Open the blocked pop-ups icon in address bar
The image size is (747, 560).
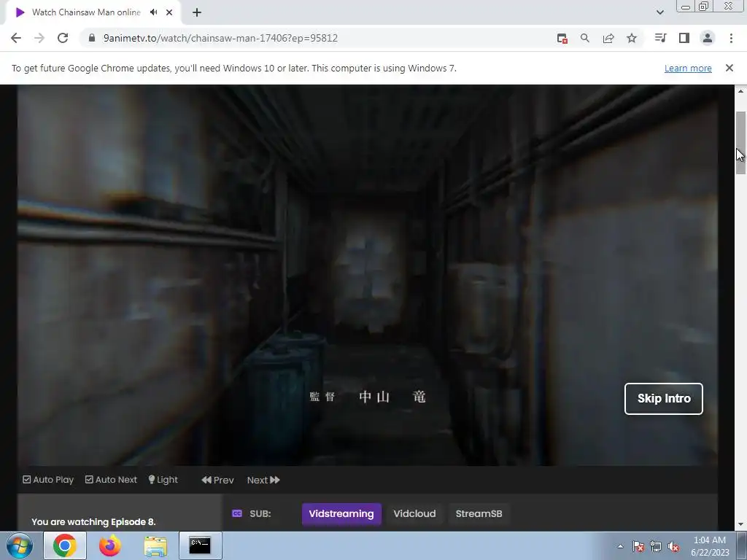[x=562, y=38]
